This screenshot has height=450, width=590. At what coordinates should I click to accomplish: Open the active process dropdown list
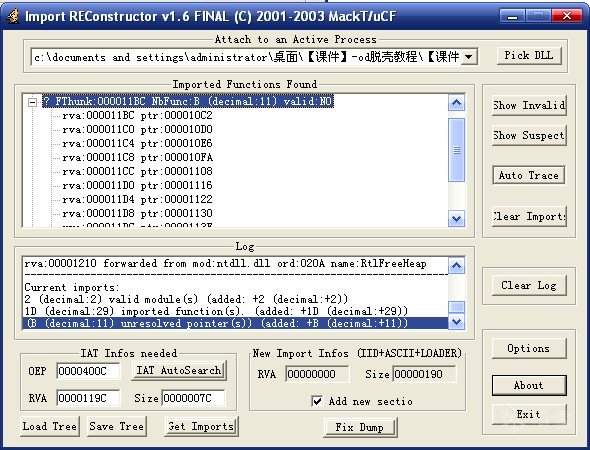469,57
